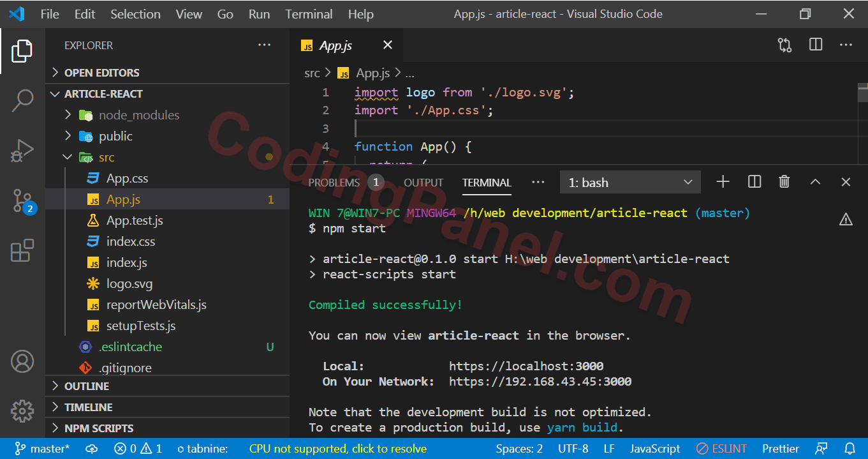
Task: Open Run and Debug view
Action: click(x=22, y=151)
